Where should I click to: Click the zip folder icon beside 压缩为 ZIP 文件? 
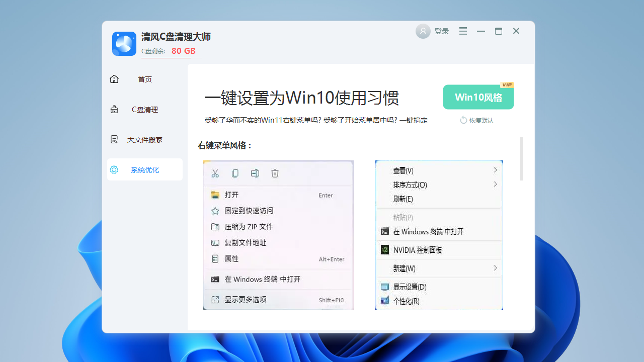[x=215, y=227]
